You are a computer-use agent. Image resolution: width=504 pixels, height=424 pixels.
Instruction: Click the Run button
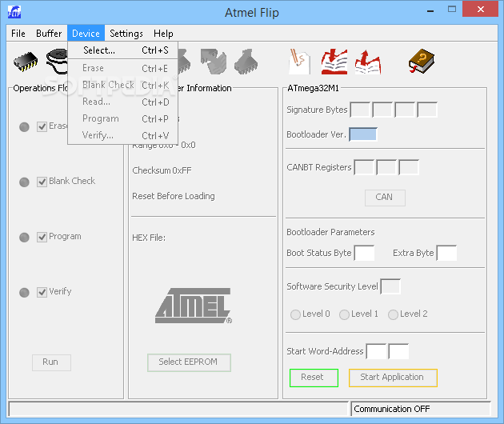pos(51,362)
